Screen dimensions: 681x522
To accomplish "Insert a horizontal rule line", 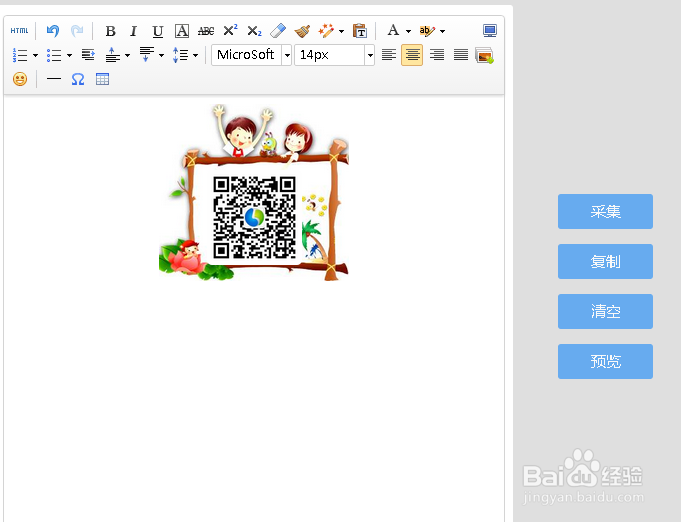I will click(54, 79).
